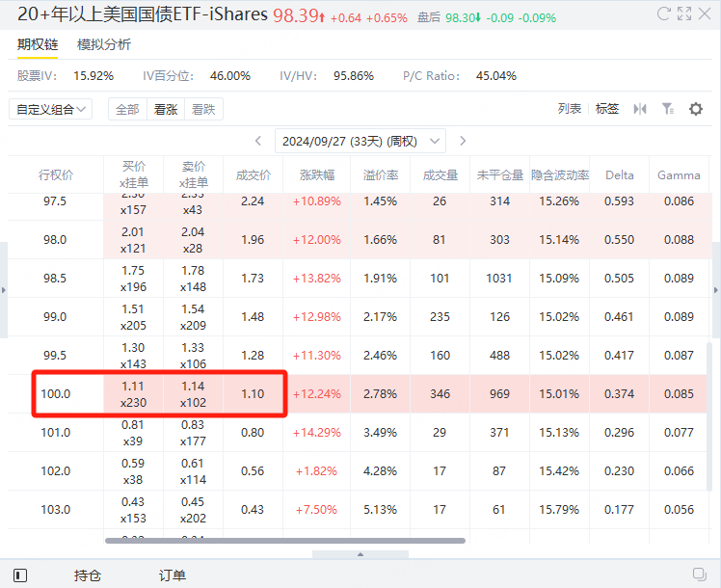Open the 2024/09/27 expiration dropdown
The height and width of the screenshot is (588, 721).
pos(360,141)
